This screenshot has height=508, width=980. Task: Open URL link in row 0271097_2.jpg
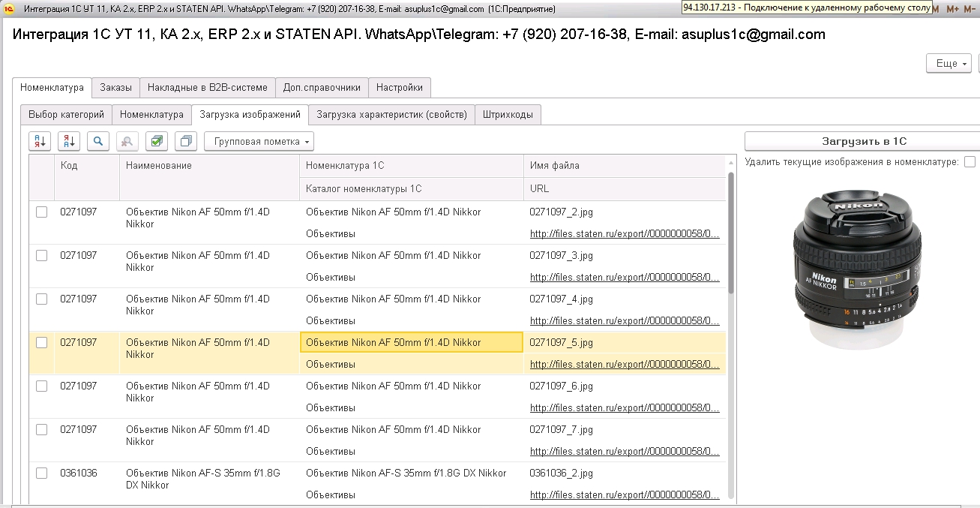coord(625,234)
